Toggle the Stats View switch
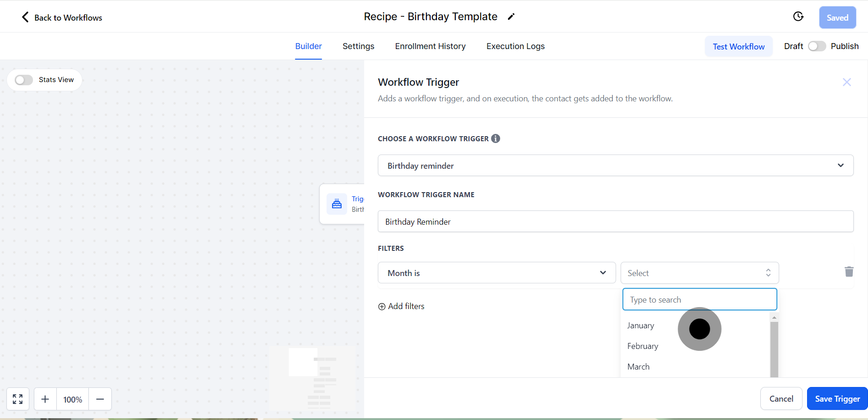This screenshot has width=868, height=420. [24, 80]
